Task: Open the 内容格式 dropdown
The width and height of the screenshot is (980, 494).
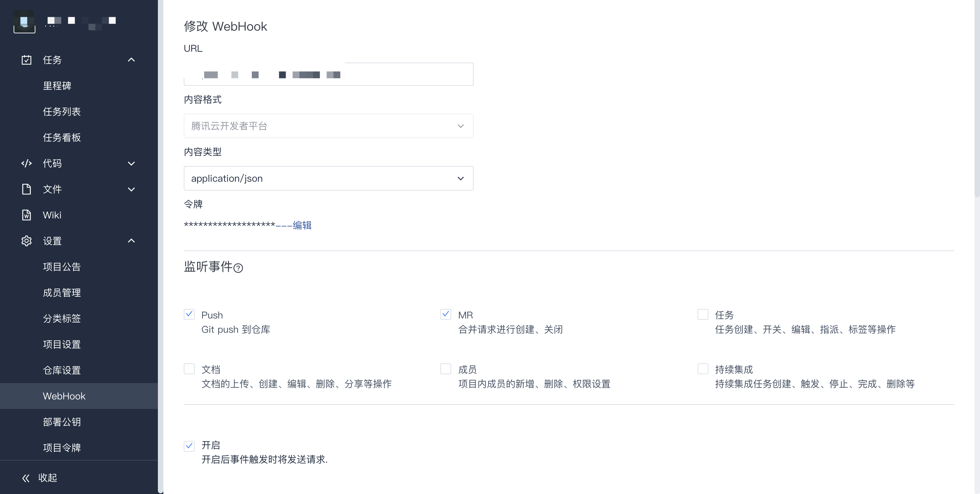Action: [x=328, y=126]
